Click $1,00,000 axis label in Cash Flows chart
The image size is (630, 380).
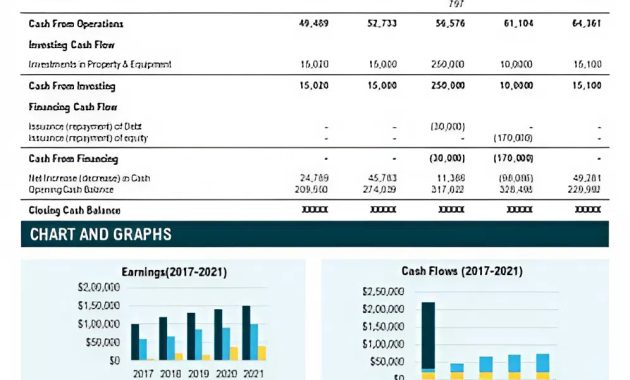pyautogui.click(x=383, y=344)
